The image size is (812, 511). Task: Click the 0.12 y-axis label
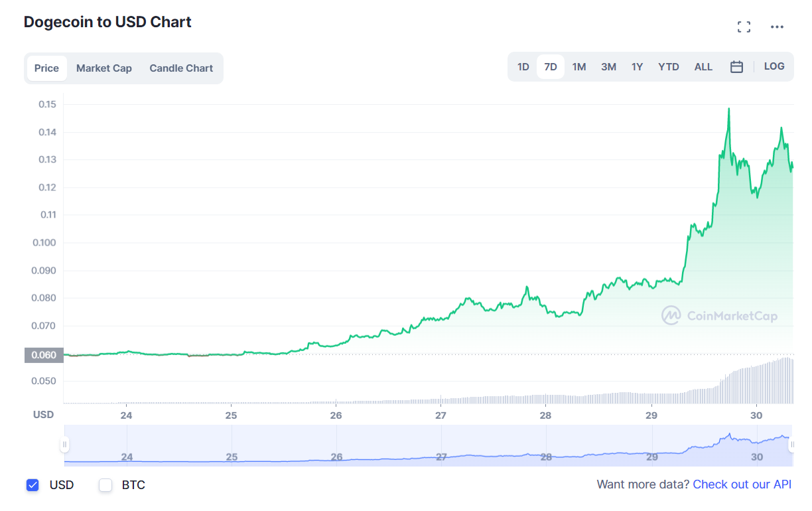tap(47, 187)
